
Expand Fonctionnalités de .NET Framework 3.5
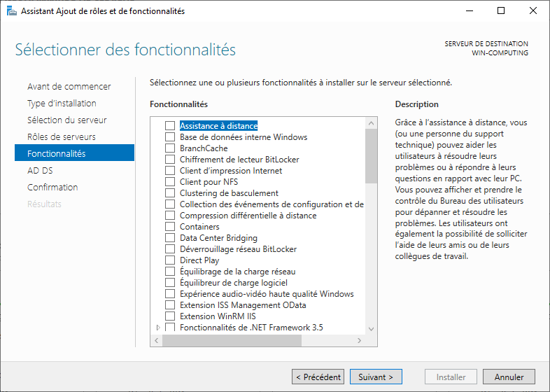158,328
